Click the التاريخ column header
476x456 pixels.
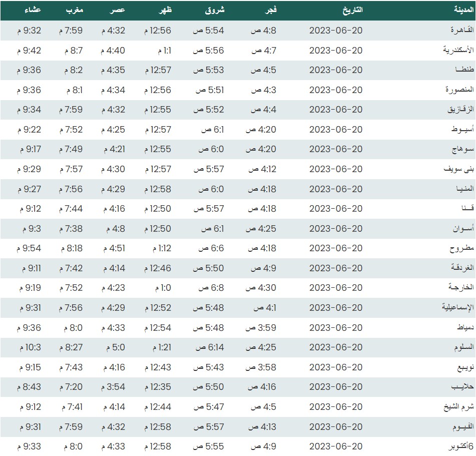click(352, 10)
